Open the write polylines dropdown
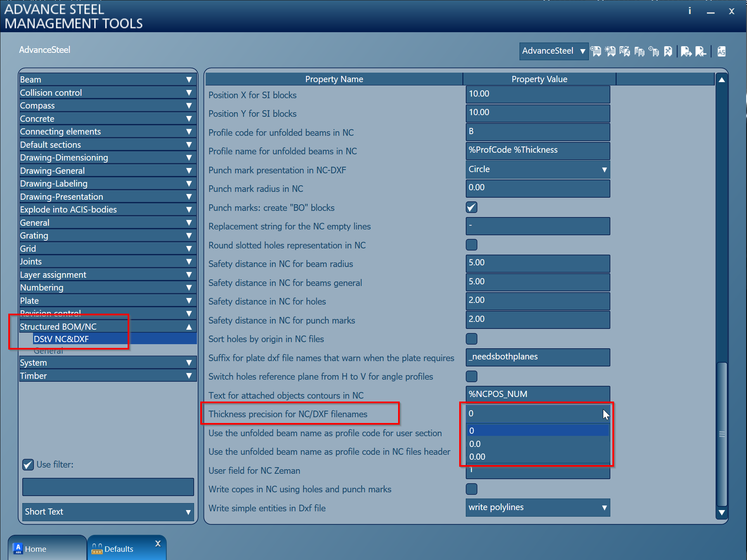The width and height of the screenshot is (747, 560). click(x=538, y=508)
